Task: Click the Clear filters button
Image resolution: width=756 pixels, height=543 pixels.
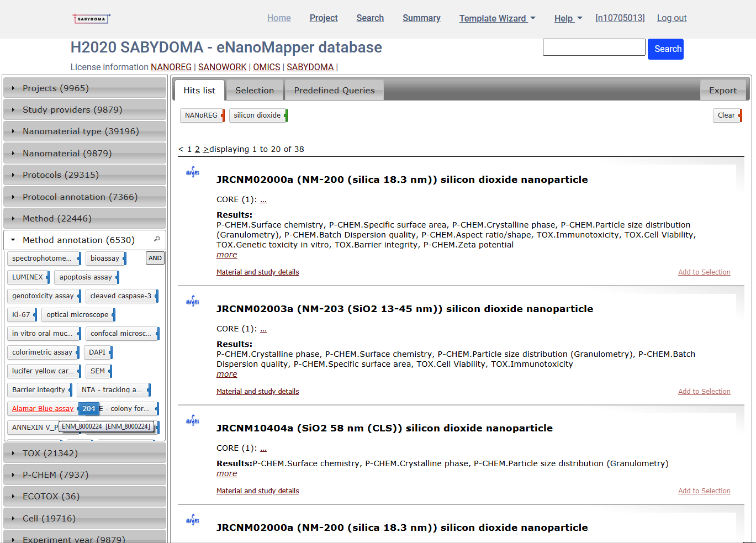Action: (x=726, y=115)
